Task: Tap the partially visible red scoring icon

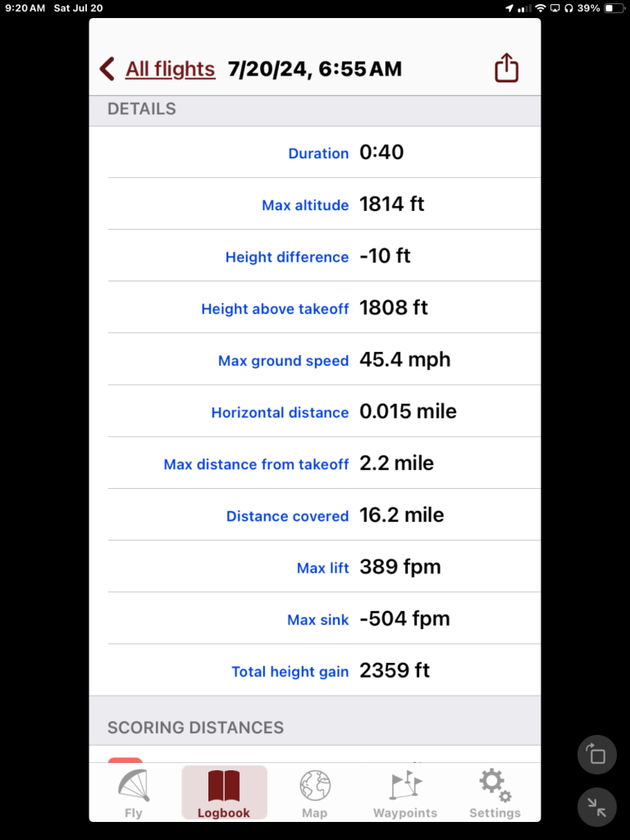Action: click(125, 760)
